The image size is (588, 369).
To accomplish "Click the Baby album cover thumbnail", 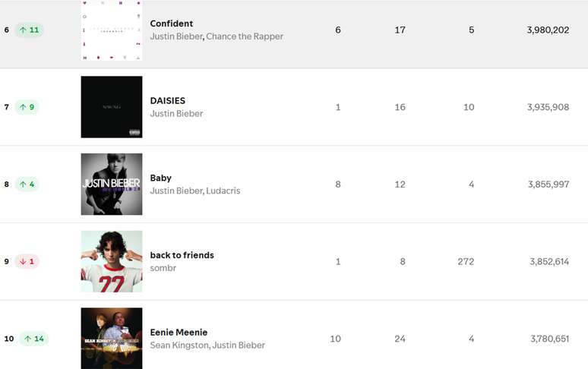I will pos(111,184).
